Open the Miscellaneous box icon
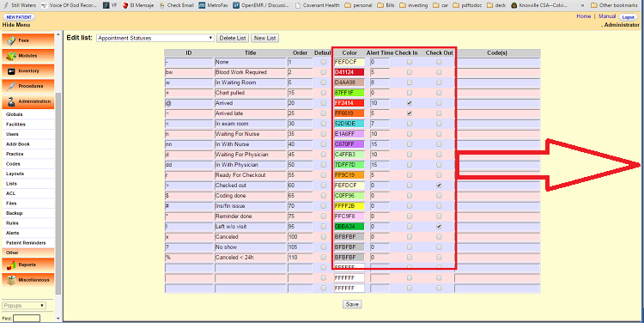 click(x=11, y=280)
